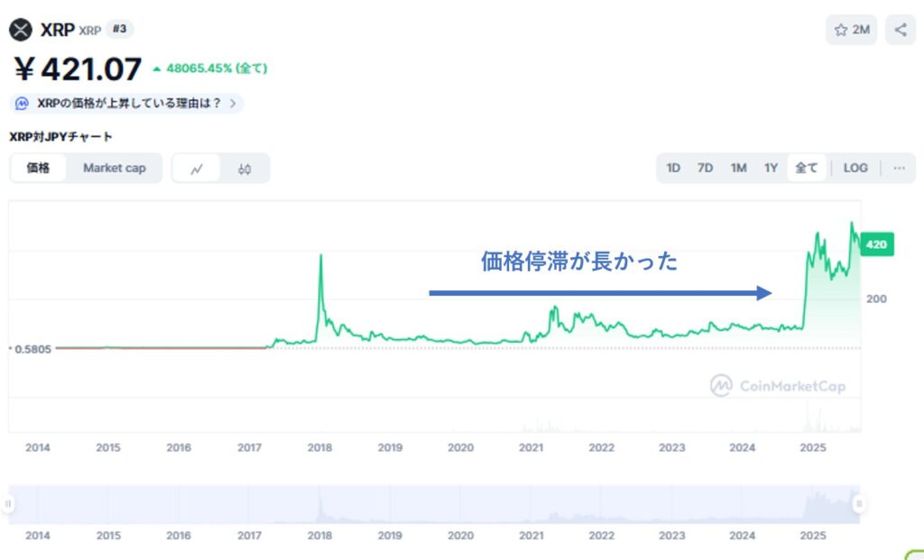The height and width of the screenshot is (560, 924).
Task: Click the left handle of range slider
Action: coord(8,503)
